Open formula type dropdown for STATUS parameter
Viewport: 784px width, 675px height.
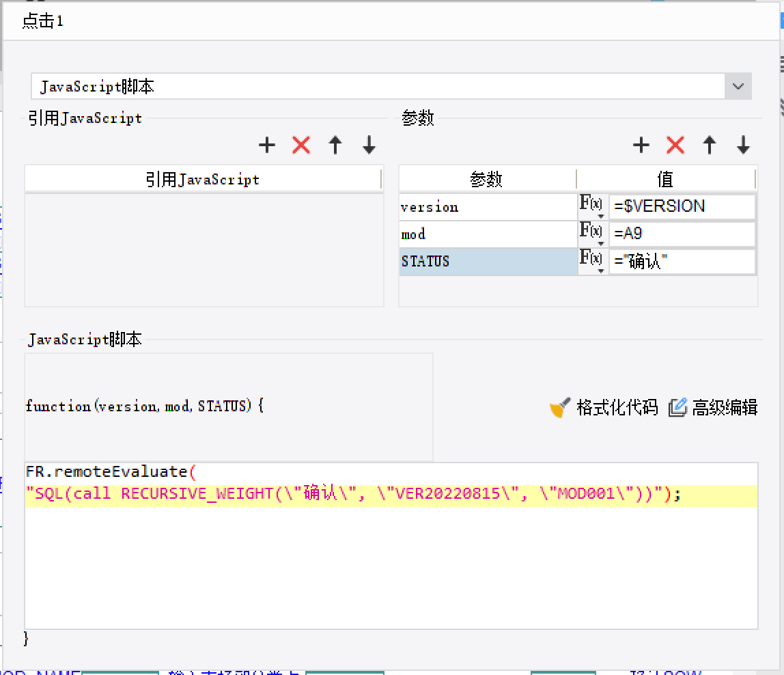click(x=593, y=261)
